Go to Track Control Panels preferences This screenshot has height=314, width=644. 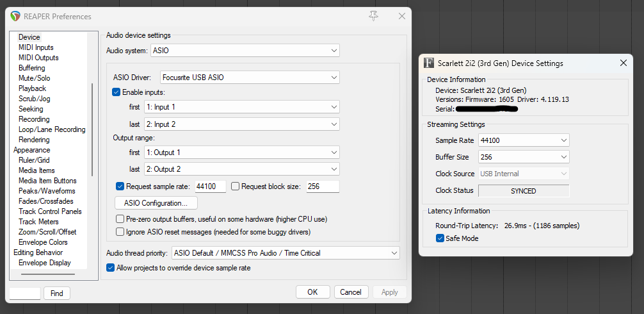point(50,211)
